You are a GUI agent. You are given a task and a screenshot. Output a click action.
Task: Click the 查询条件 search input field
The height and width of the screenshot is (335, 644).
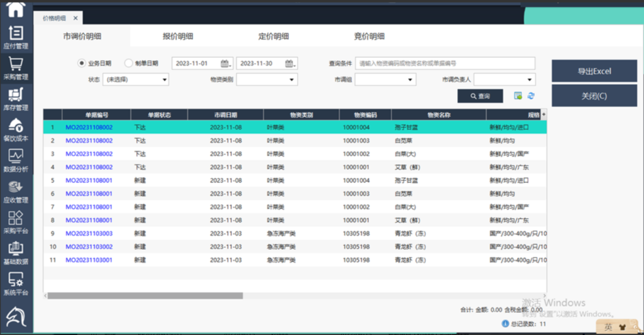446,63
